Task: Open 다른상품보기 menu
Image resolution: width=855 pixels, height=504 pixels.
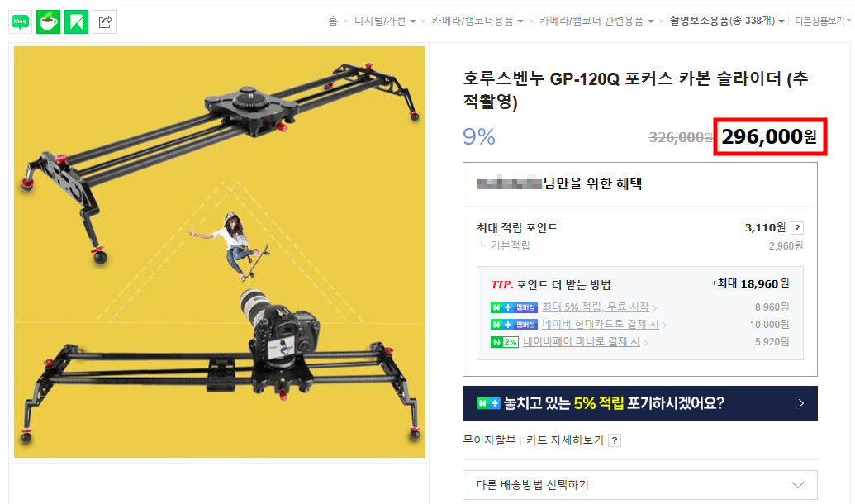Action: (823, 21)
